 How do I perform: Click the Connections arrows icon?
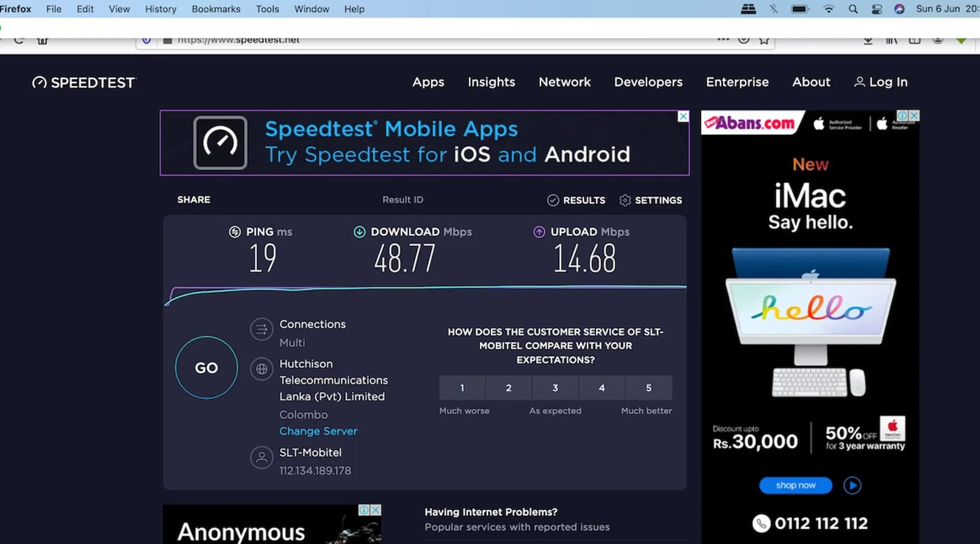[x=262, y=329]
